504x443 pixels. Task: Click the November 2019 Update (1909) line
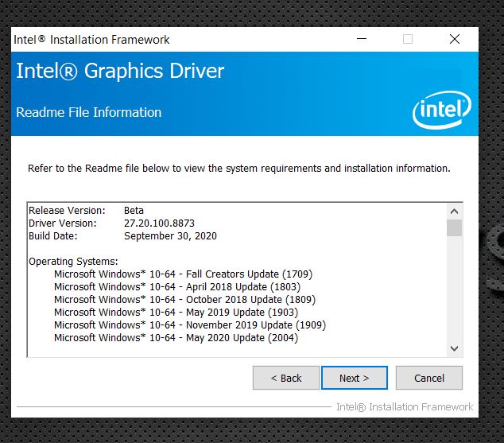pyautogui.click(x=190, y=325)
